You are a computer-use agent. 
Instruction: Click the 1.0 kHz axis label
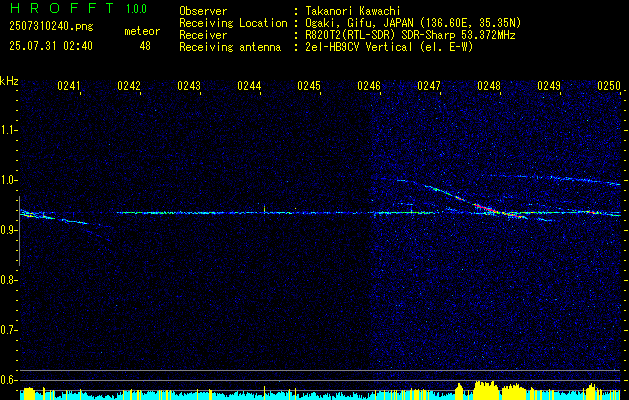pyautogui.click(x=8, y=180)
